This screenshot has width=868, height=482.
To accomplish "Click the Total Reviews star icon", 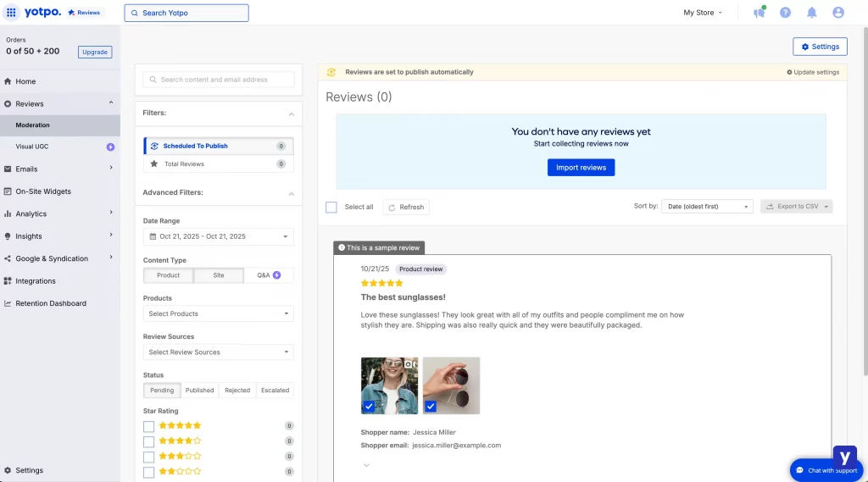I will pos(154,163).
